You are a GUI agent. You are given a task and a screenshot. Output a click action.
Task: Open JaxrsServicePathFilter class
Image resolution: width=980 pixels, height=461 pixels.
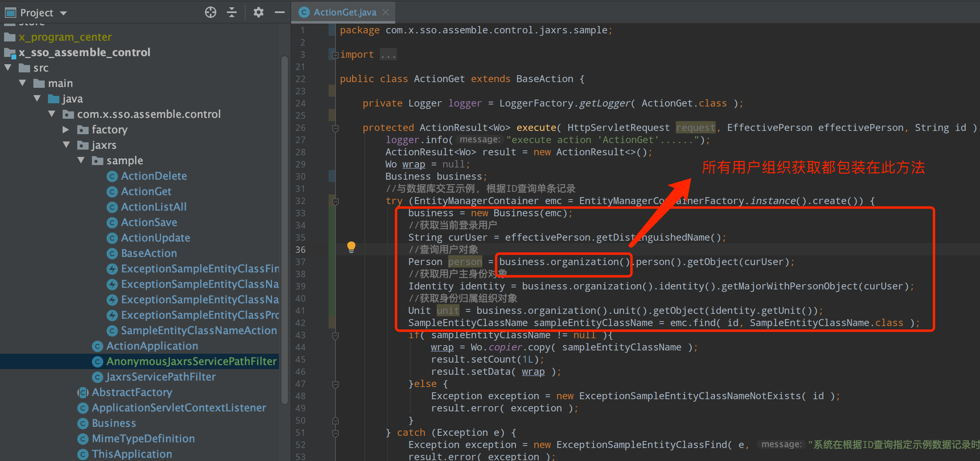tap(161, 377)
